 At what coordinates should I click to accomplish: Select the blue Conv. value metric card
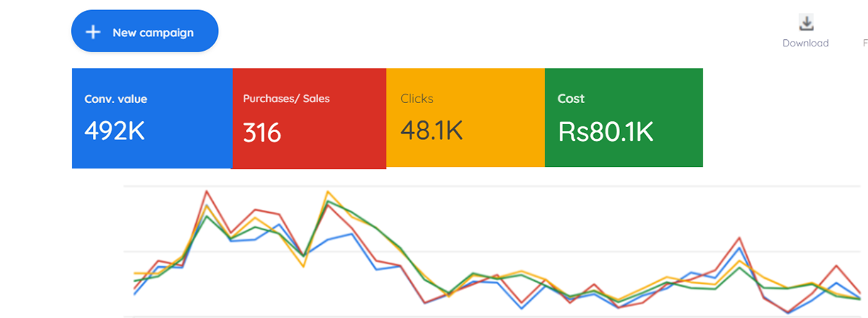click(152, 118)
